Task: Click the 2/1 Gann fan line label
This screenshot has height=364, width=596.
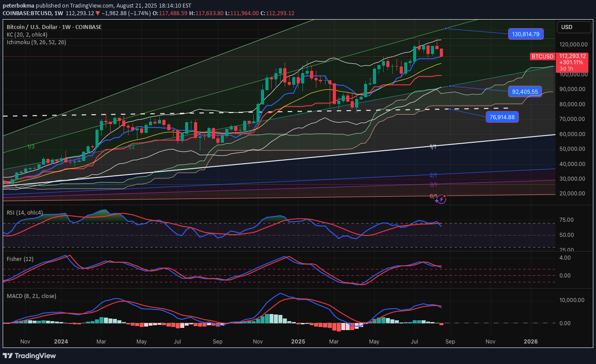Action: (433, 175)
